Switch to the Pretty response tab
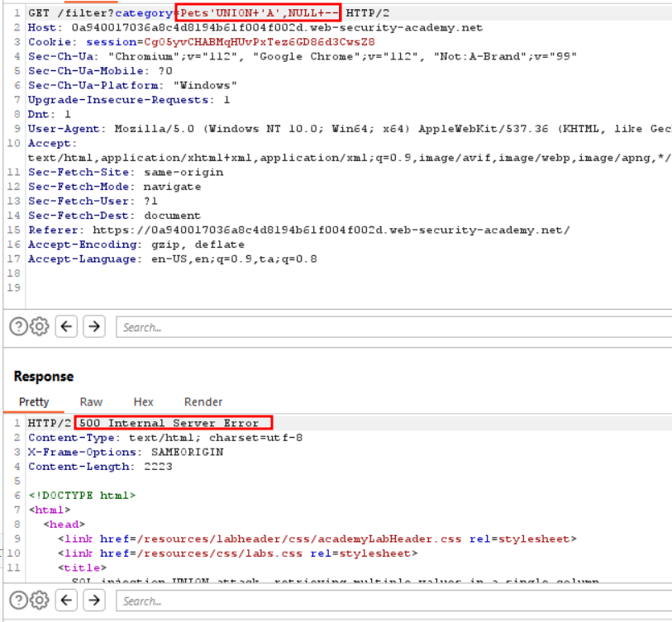Screen dimensions: 672x622 pyautogui.click(x=34, y=401)
